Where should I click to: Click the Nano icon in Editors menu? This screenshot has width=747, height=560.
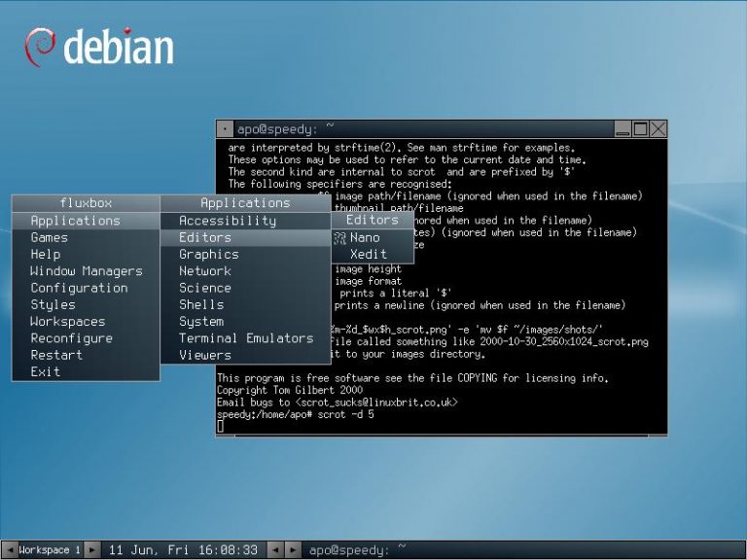340,237
